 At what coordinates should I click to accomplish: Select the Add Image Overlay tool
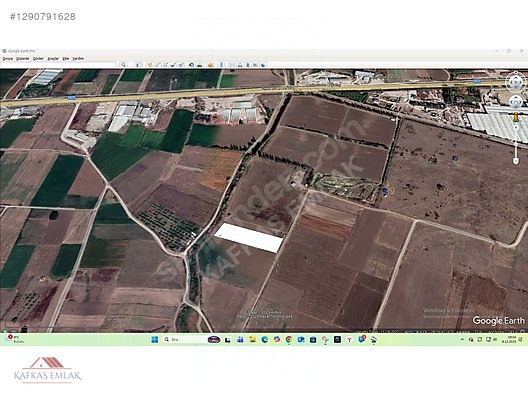point(173,65)
